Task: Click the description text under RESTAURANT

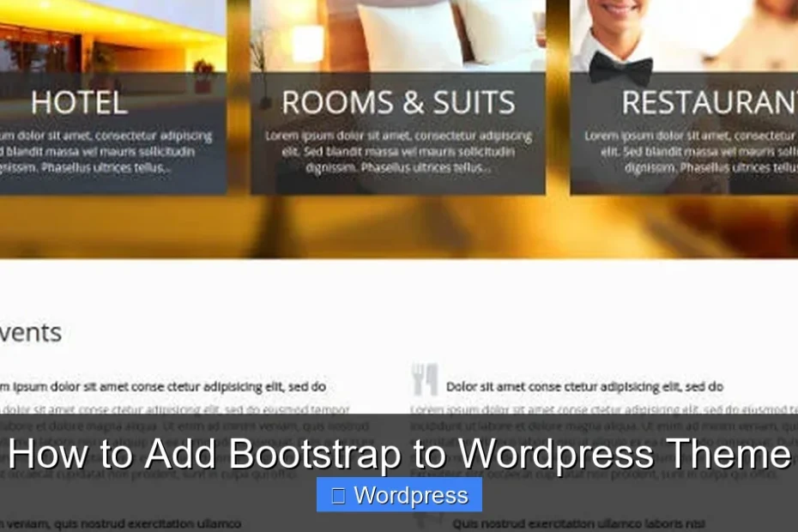Action: click(691, 152)
